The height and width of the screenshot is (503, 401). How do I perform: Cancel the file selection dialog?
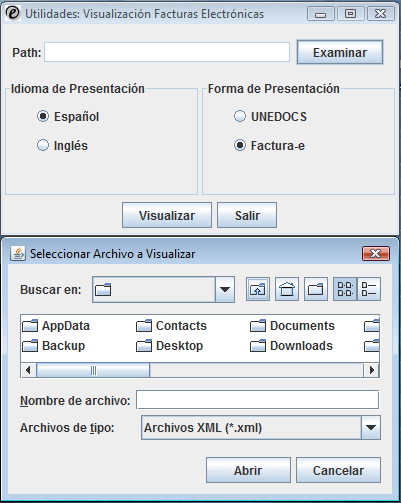(338, 470)
